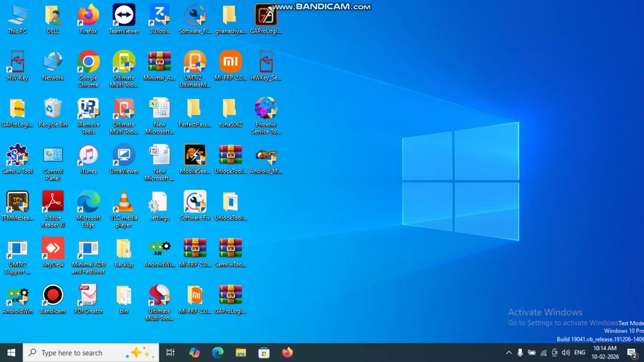Select the Recycle Bin icon

[53, 113]
